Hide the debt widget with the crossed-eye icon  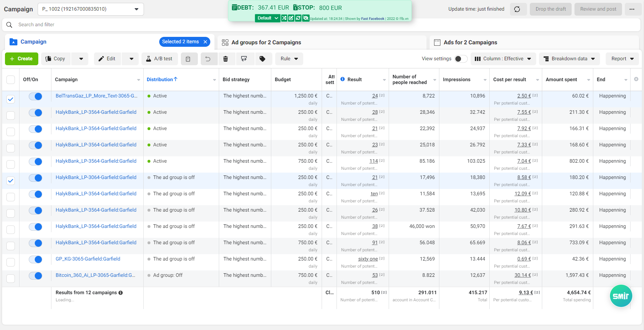(x=306, y=18)
